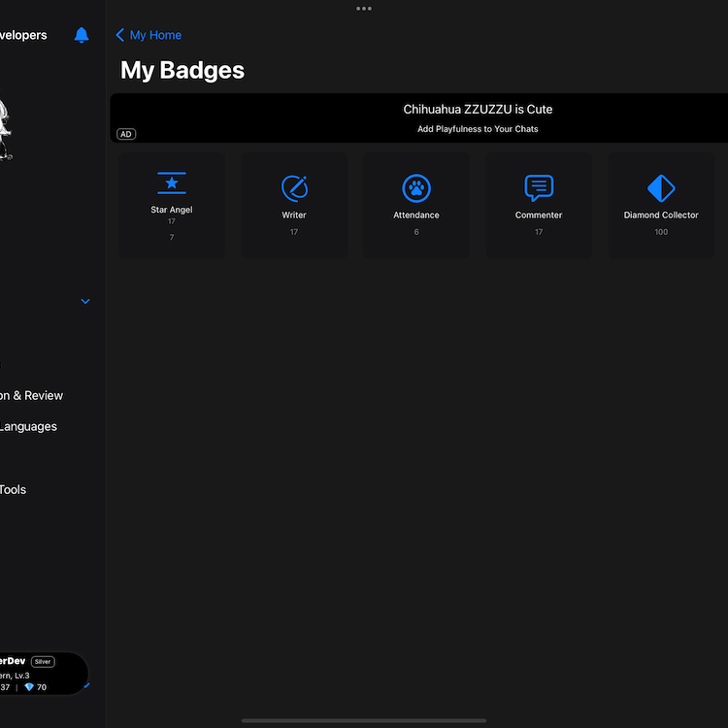
Task: Open notifications via the bell icon
Action: pyautogui.click(x=82, y=35)
